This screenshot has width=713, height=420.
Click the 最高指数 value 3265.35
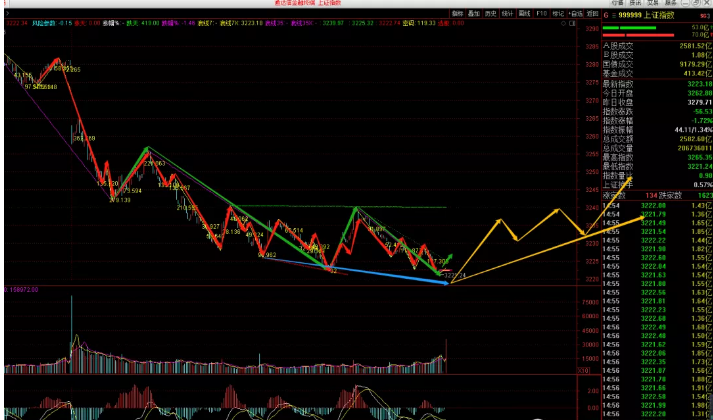[x=699, y=158]
